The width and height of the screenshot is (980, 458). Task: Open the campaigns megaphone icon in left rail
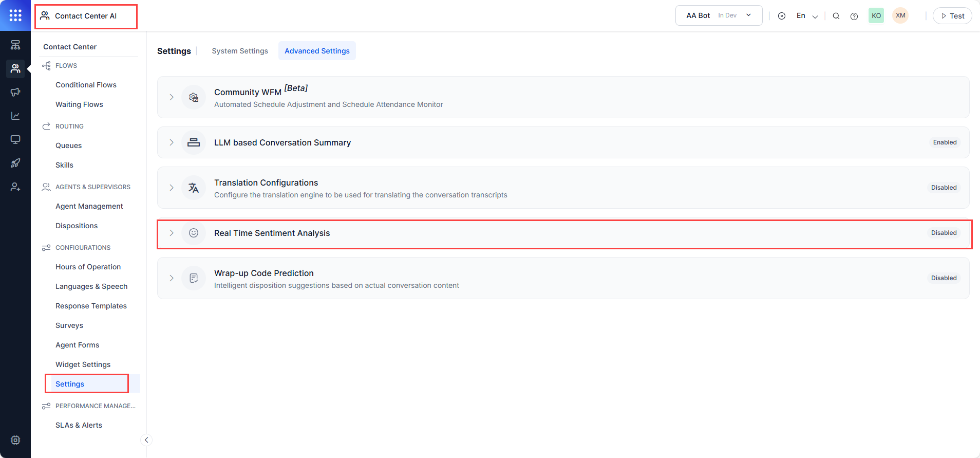click(x=15, y=92)
